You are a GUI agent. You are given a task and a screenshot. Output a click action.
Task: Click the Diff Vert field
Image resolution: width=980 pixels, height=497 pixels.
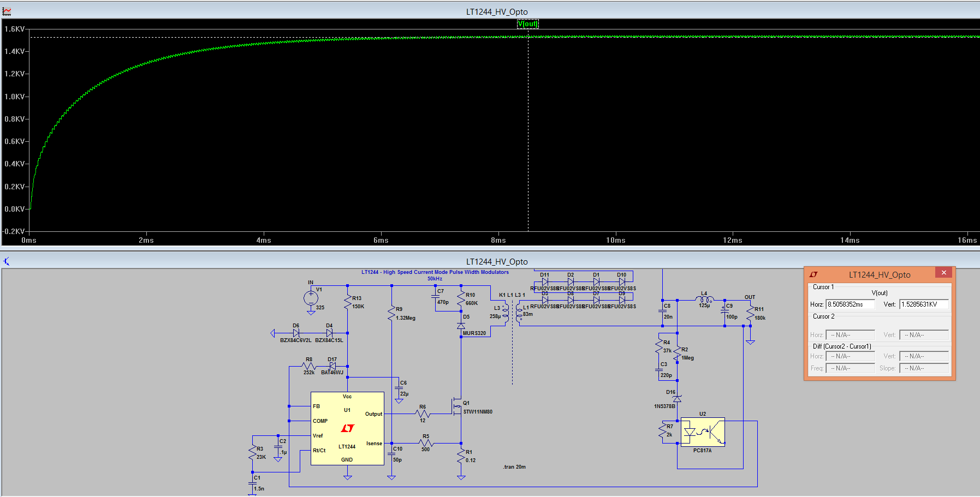tap(924, 356)
